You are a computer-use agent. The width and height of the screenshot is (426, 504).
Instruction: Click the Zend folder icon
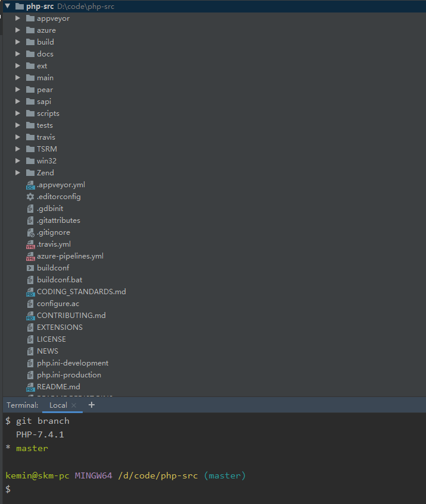[30, 173]
